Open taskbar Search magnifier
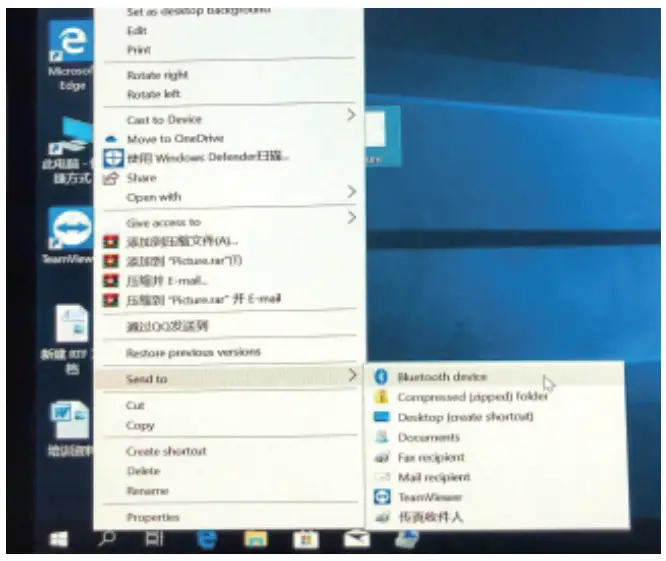 click(107, 538)
